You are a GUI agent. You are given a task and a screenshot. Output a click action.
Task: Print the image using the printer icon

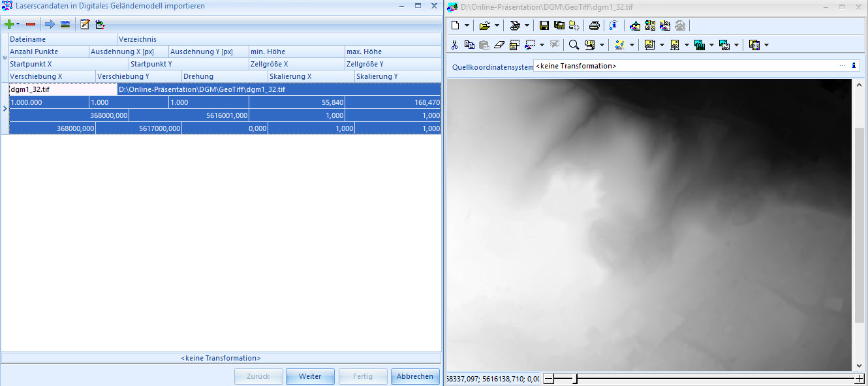click(594, 25)
